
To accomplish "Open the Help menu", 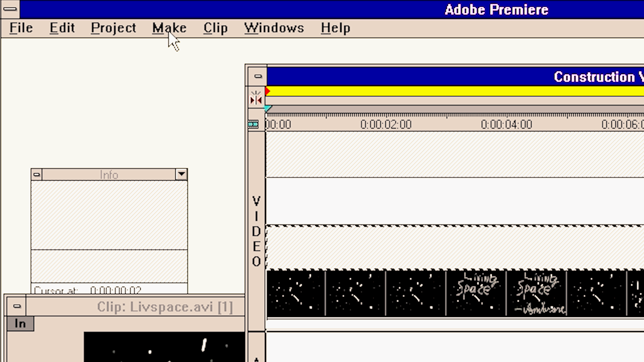I will [x=335, y=28].
